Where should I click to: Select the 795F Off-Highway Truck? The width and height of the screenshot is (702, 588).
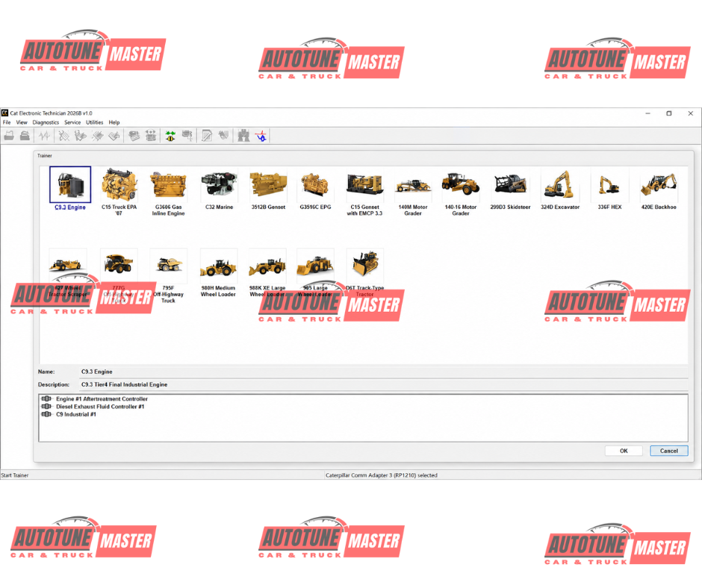tap(168, 266)
